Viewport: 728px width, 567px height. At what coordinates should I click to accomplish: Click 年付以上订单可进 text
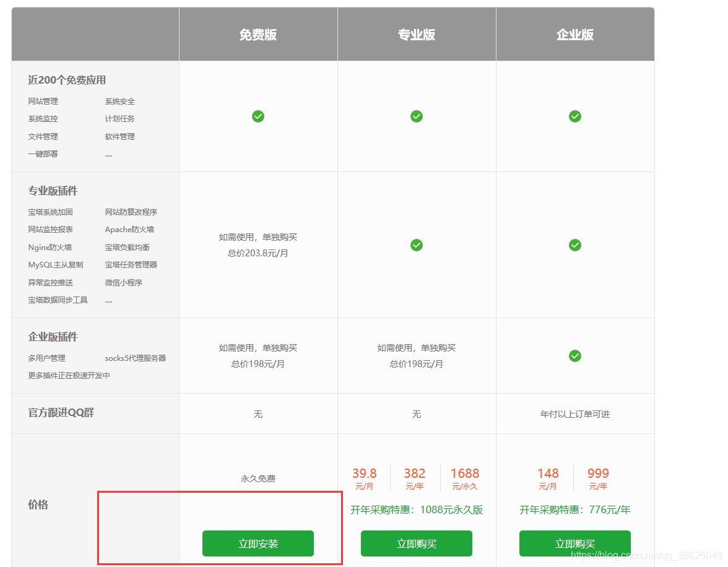point(574,413)
